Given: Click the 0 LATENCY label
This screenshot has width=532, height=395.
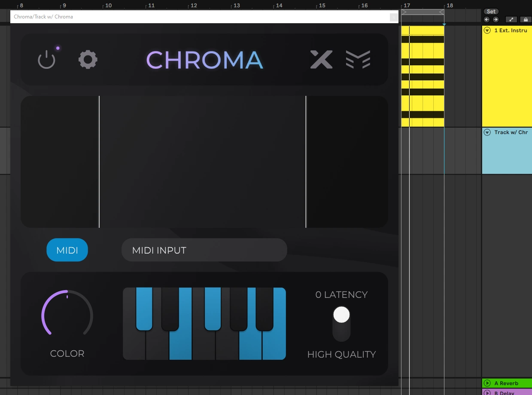Looking at the screenshot, I should [341, 294].
